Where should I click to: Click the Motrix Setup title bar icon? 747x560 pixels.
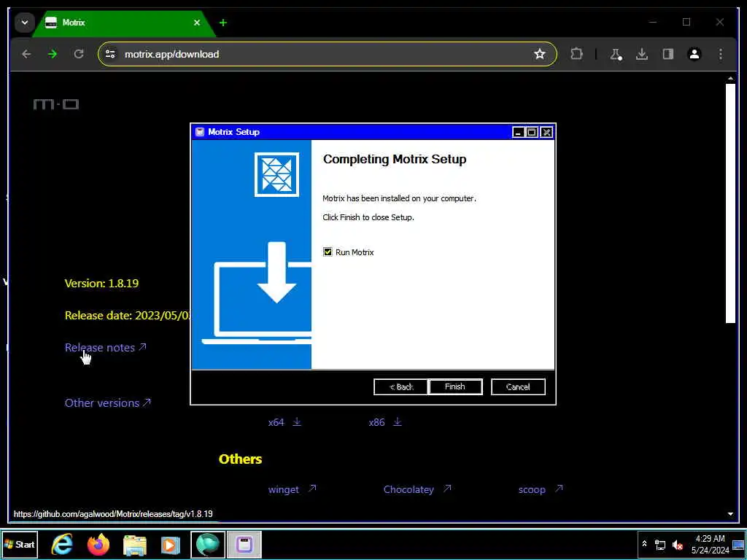tap(200, 132)
